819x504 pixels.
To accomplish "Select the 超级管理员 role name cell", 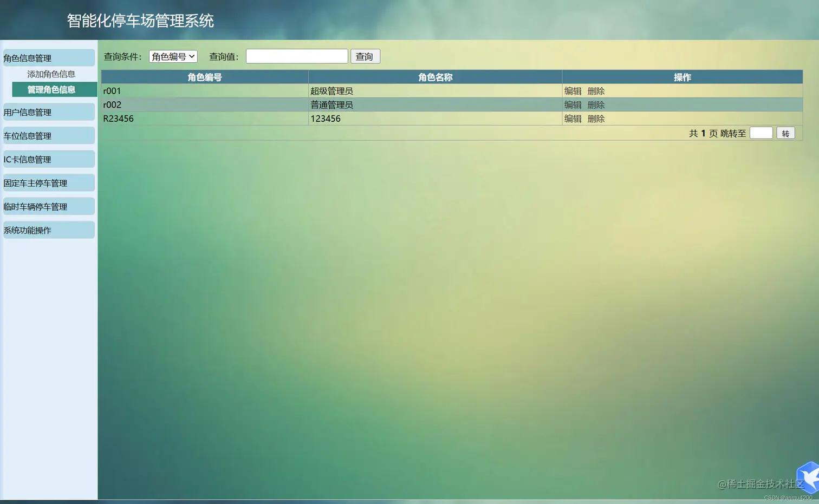I will click(x=435, y=91).
